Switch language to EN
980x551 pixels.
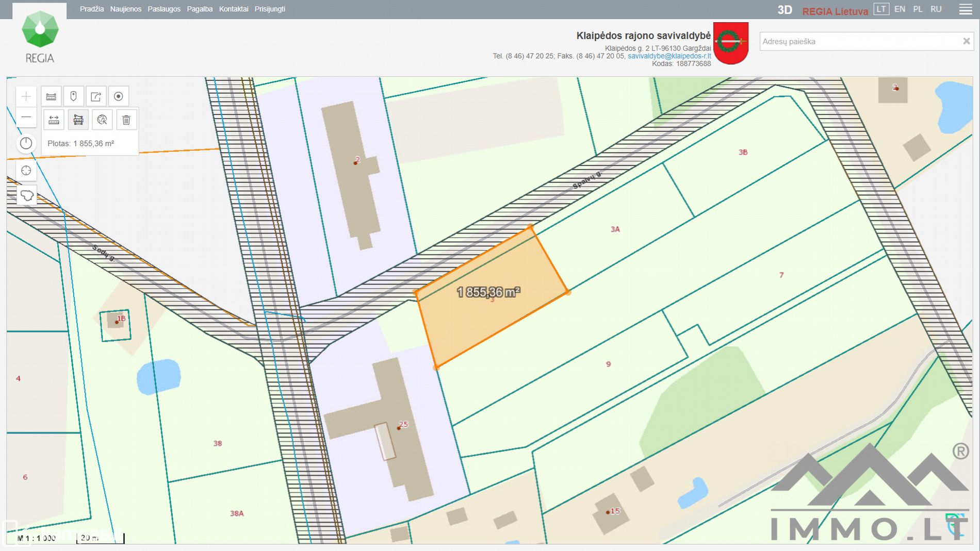pyautogui.click(x=900, y=9)
